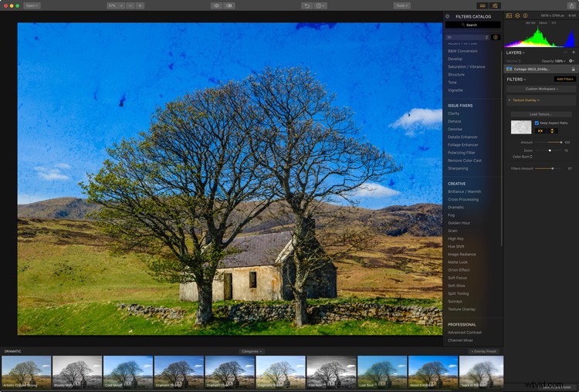579x392 pixels.
Task: Click the gear icon beside Filters Catalog
Action: (448, 16)
